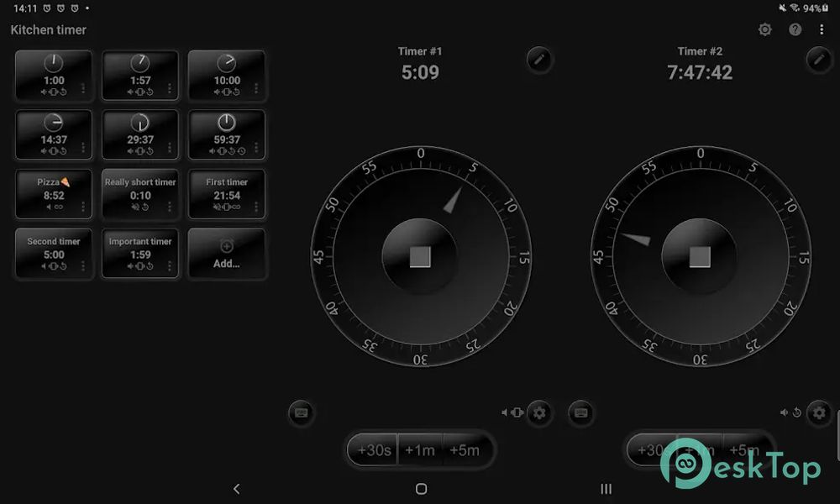Open Timer #2 settings gear
The height and width of the screenshot is (504, 840).
[x=819, y=412]
